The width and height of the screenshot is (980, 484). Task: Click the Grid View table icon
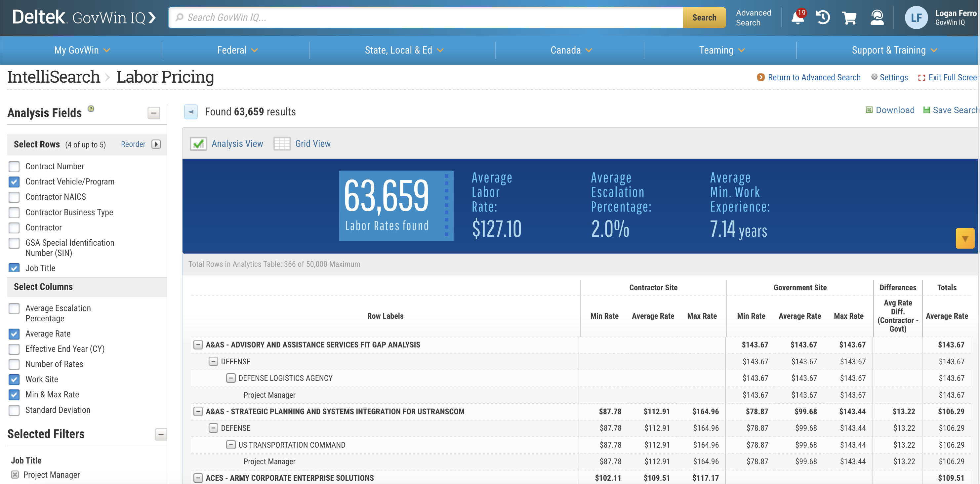282,144
